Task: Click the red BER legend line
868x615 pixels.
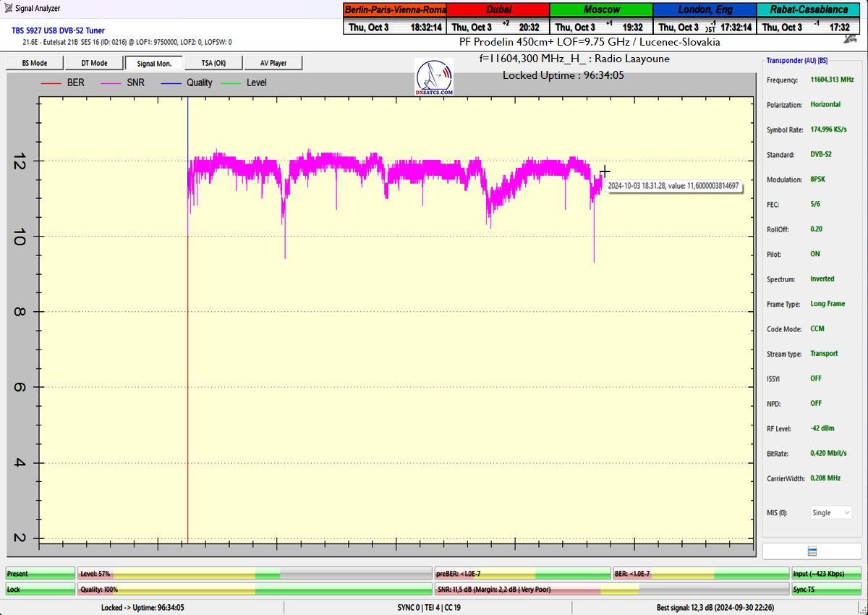Action: 51,83
